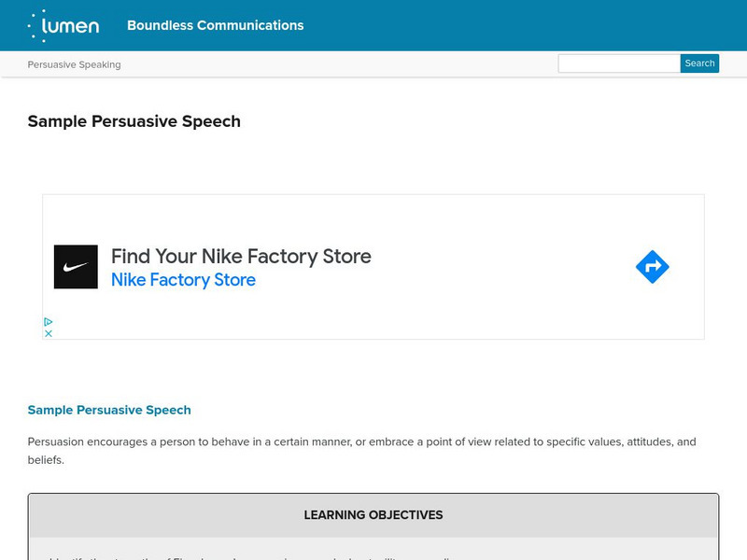
Task: Click the partially visible first learning objective line
Action: [252, 557]
